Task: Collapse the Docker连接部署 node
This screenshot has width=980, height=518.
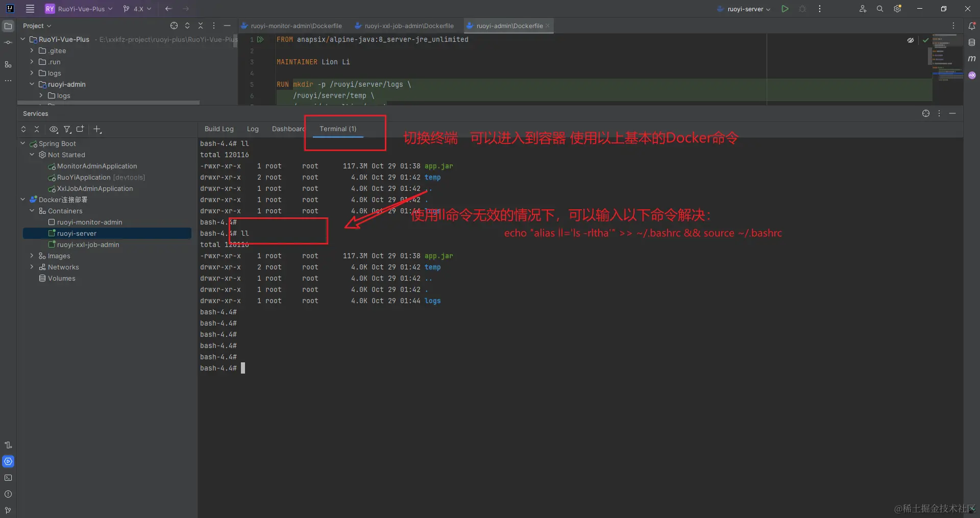Action: pos(23,200)
